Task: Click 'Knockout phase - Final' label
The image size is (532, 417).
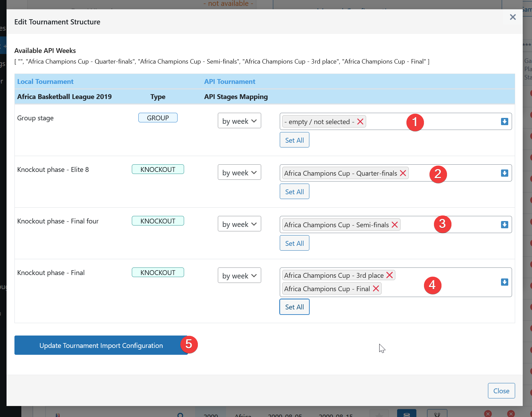Action: click(51, 273)
